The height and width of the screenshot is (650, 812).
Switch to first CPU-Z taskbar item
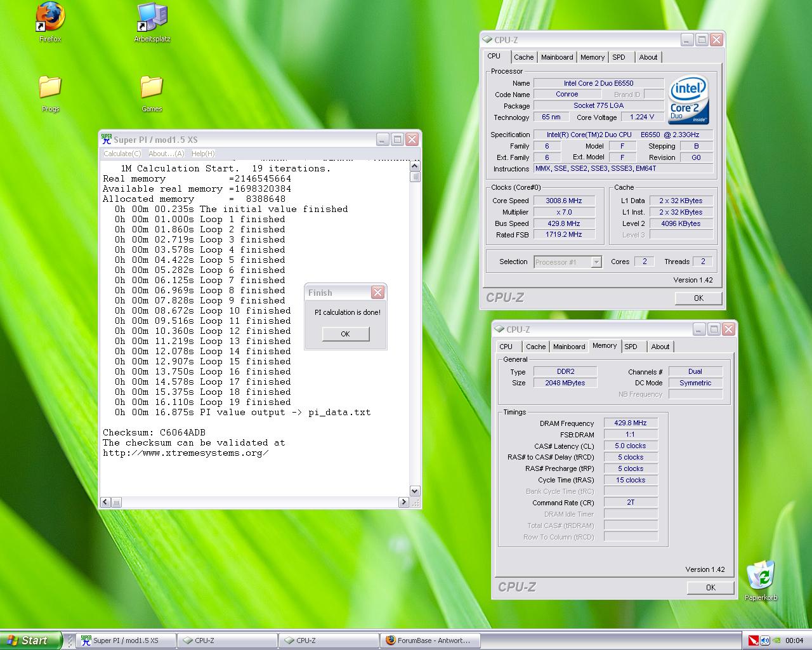(x=227, y=640)
